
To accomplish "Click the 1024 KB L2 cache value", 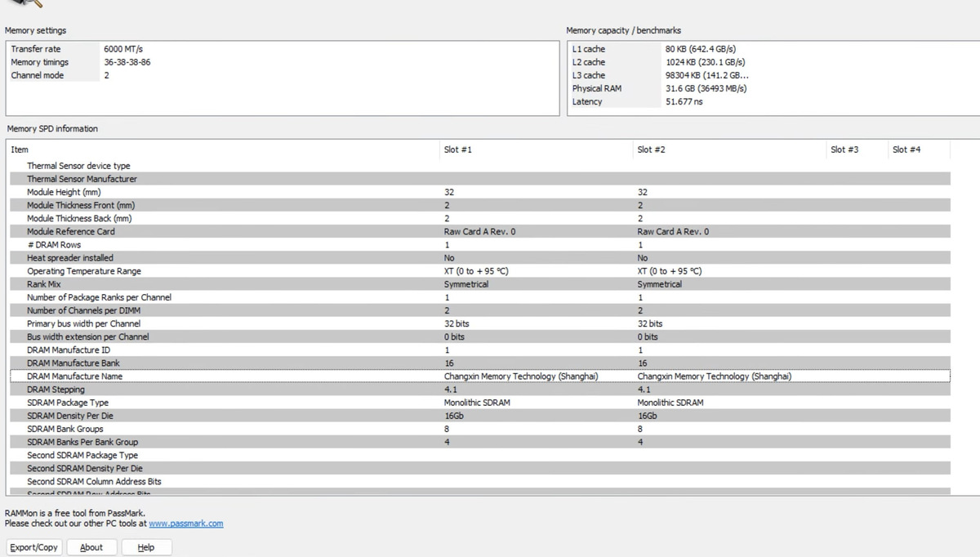I will (x=705, y=62).
